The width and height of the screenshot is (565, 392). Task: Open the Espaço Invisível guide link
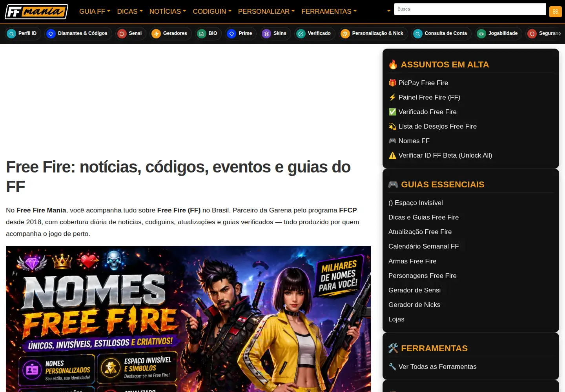416,203
